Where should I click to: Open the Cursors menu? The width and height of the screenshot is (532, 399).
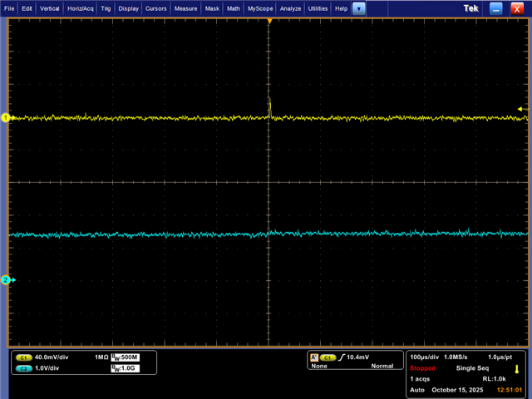155,8
